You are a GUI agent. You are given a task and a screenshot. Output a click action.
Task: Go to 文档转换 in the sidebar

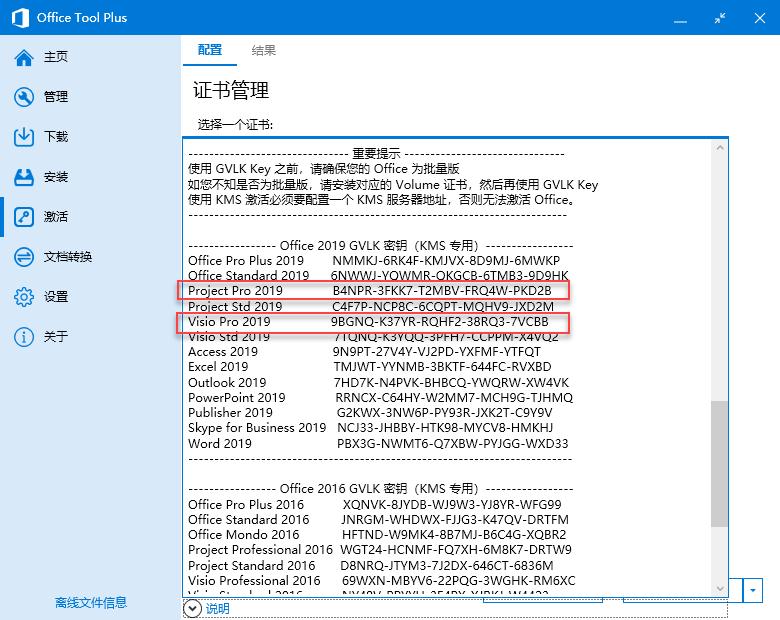tap(68, 257)
